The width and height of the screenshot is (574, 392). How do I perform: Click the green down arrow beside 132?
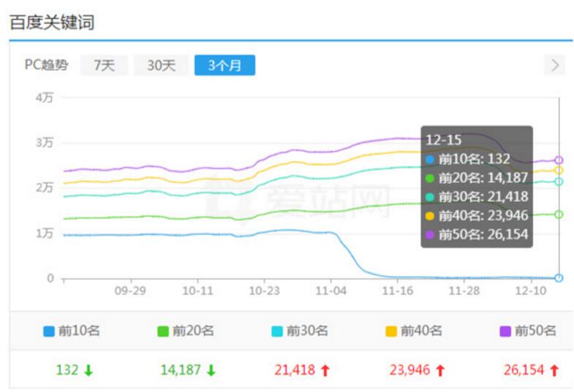click(88, 370)
